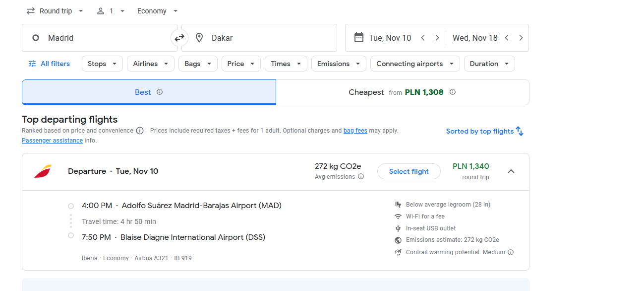Click info icon next to Best tab

click(160, 92)
